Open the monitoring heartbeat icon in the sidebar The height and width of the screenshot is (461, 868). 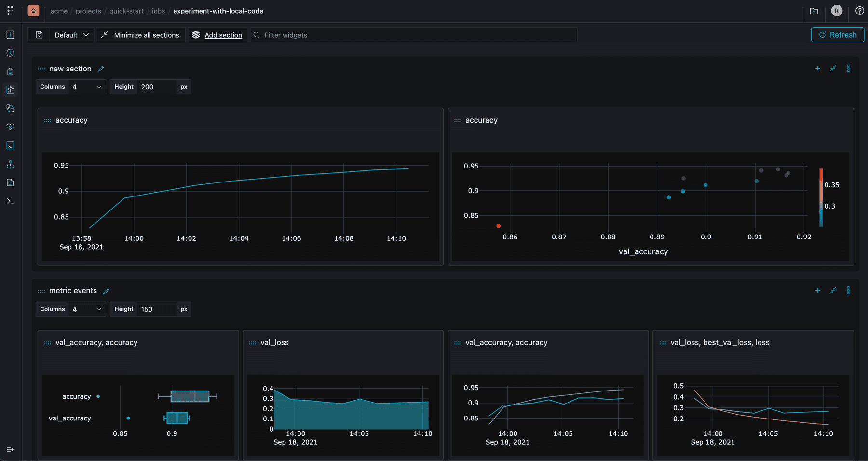[x=10, y=126]
